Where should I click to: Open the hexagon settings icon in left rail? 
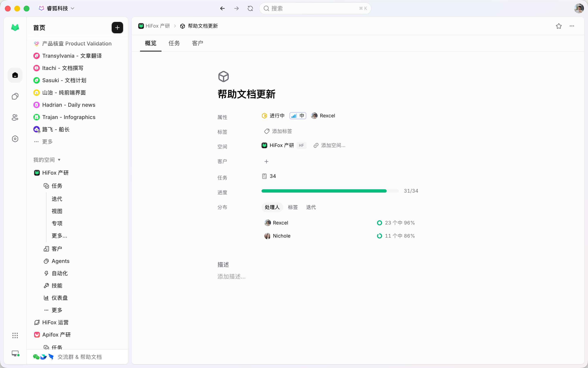(15, 139)
